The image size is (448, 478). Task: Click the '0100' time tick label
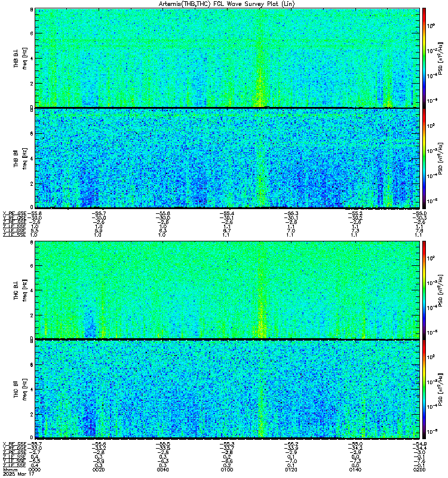[227, 470]
